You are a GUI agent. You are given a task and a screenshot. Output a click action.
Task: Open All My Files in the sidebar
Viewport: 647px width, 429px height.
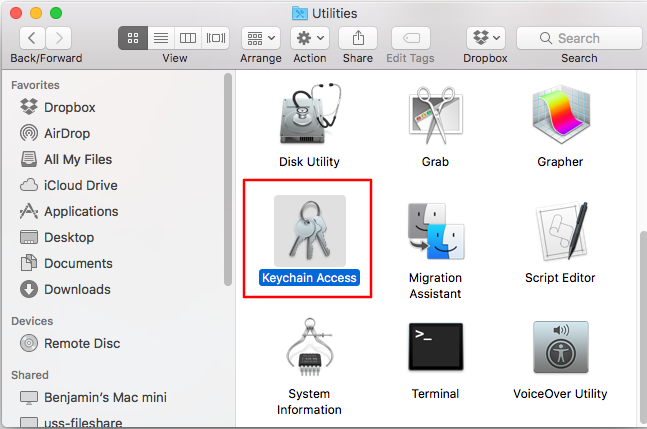pyautogui.click(x=66, y=159)
